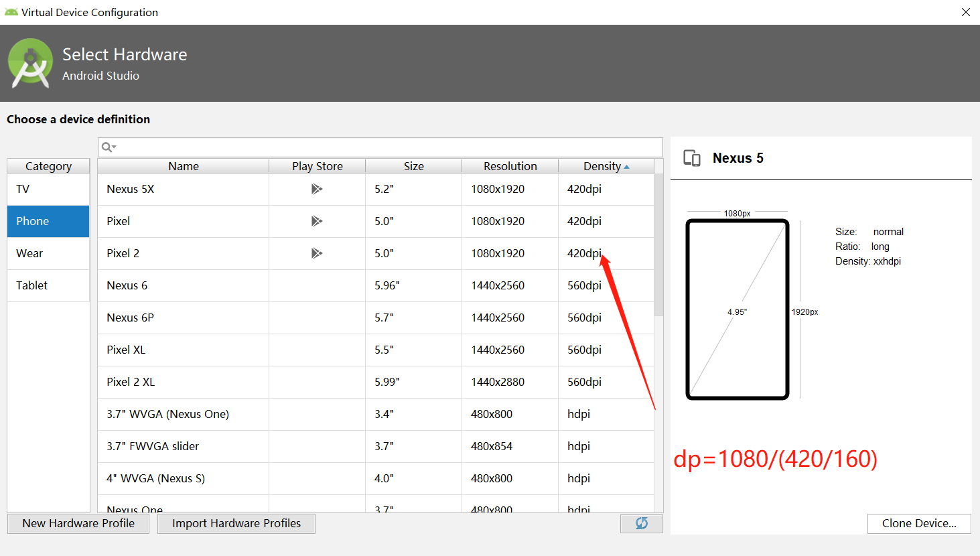Click the 480x854 resolution cell
Image resolution: width=980 pixels, height=556 pixels.
pos(510,446)
